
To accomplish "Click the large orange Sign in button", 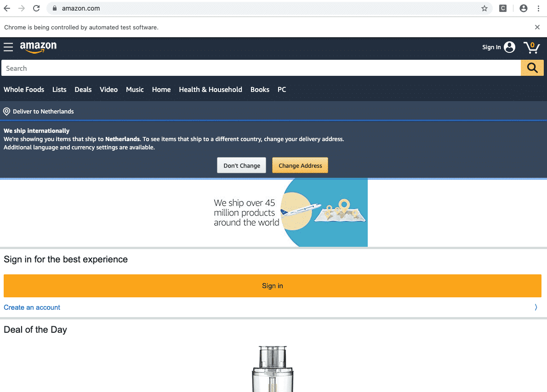I will (x=273, y=286).
